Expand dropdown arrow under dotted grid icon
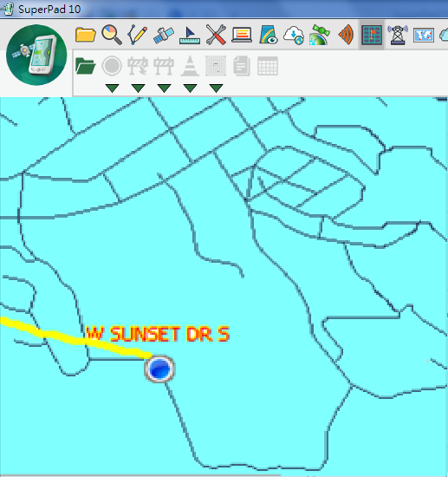 tap(217, 88)
